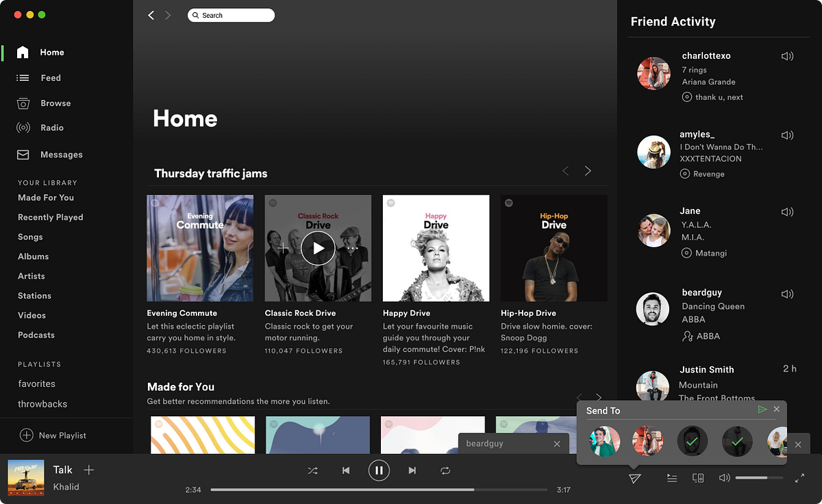Viewport: 822px width, 504px height.
Task: Open the play queue icon
Action: [x=672, y=478]
